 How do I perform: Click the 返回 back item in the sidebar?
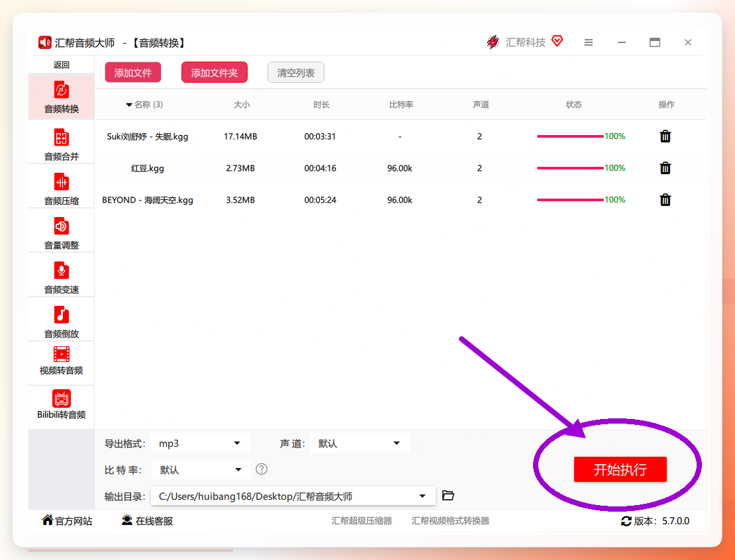(62, 65)
